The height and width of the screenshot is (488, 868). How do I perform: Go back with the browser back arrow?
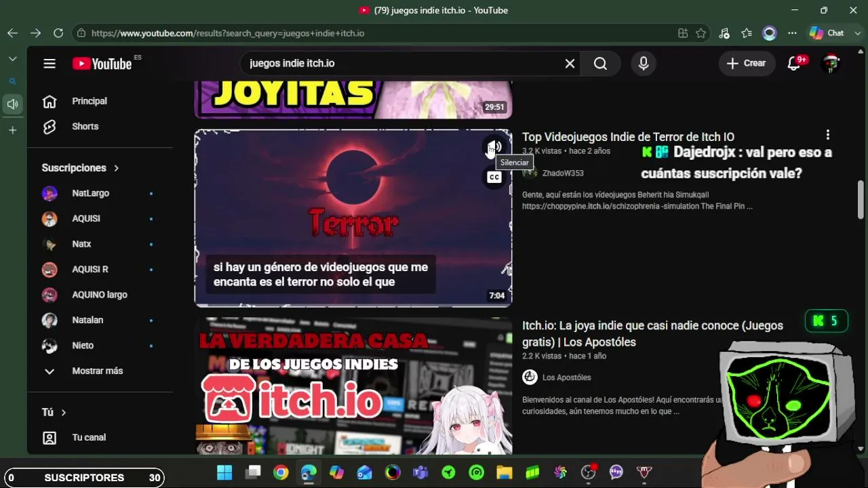click(13, 33)
